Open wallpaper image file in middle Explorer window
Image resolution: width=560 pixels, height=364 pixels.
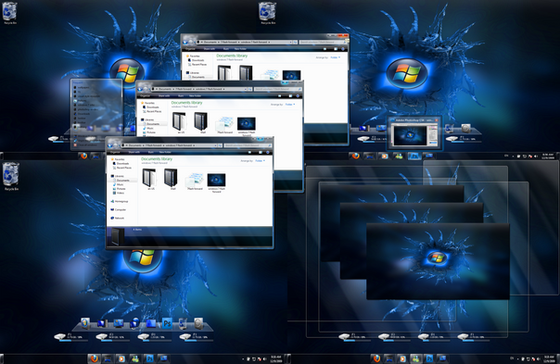246,125
